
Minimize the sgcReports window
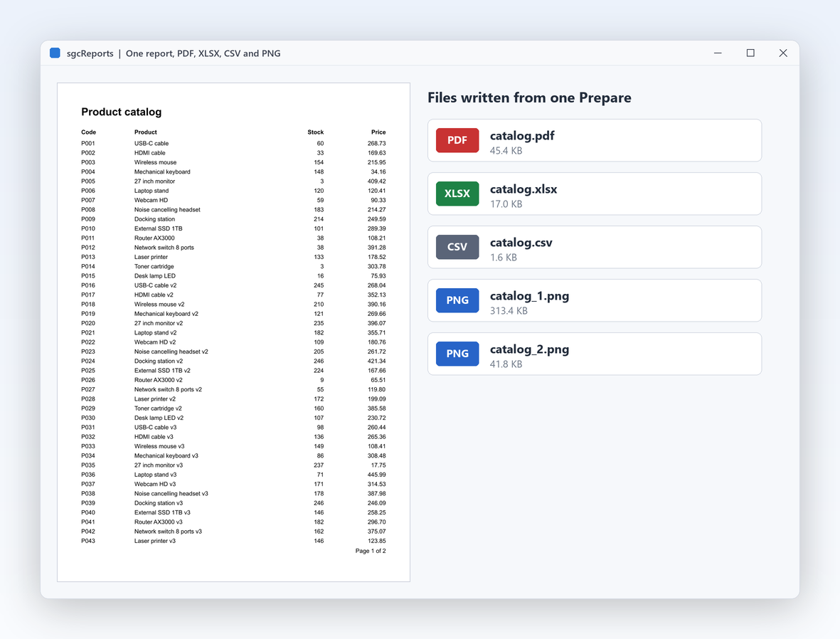click(x=718, y=53)
